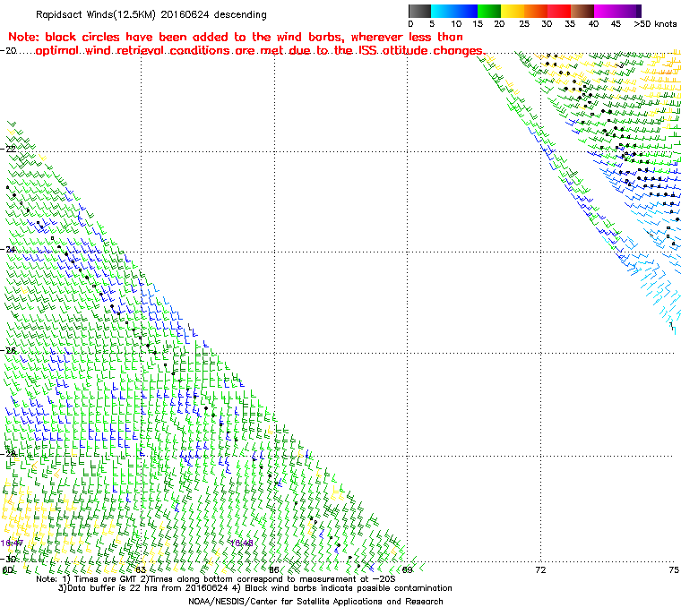Click the -22 latitude axis label

[8, 149]
